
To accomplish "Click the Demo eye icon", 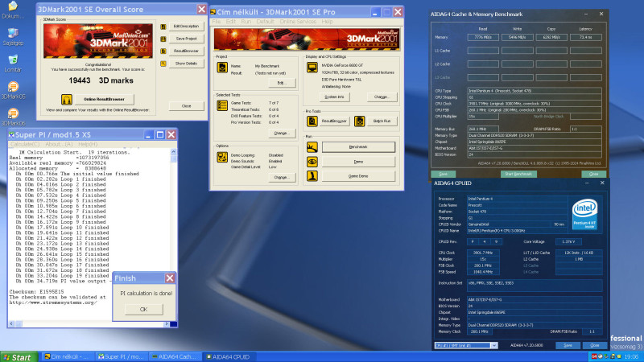I will pyautogui.click(x=312, y=162).
